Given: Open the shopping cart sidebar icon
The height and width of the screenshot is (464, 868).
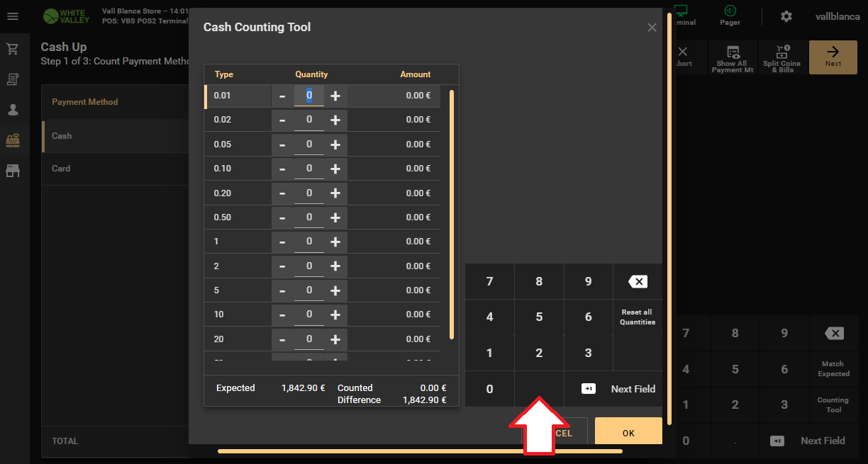Looking at the screenshot, I should pos(12,49).
